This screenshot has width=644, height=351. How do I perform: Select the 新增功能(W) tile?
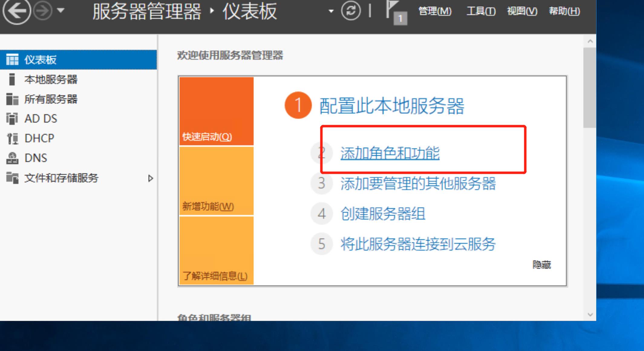tap(216, 181)
